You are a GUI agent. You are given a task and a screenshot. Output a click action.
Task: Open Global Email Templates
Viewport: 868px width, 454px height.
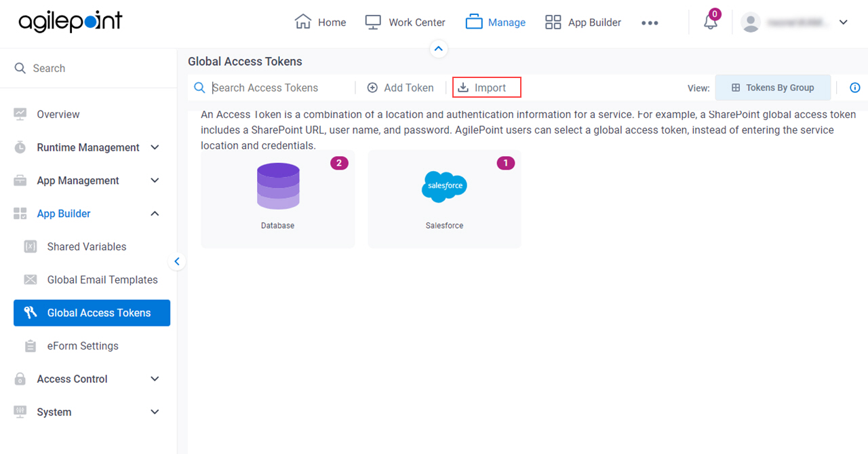click(x=102, y=280)
